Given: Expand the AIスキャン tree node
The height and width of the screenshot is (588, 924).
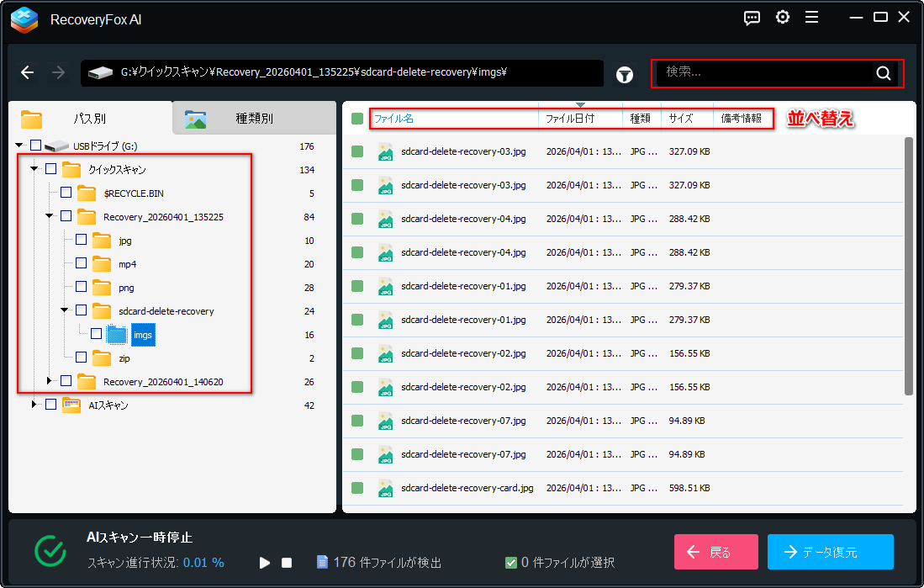Looking at the screenshot, I should (x=34, y=405).
